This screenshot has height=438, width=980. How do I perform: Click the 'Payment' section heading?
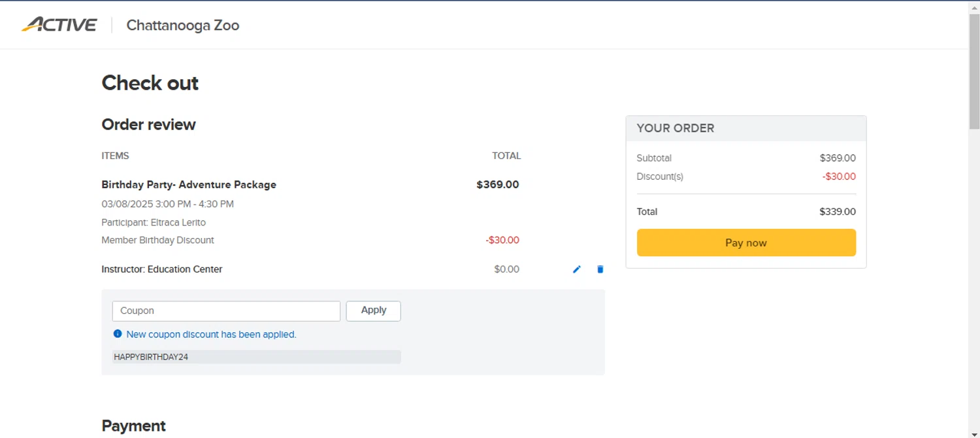(134, 426)
